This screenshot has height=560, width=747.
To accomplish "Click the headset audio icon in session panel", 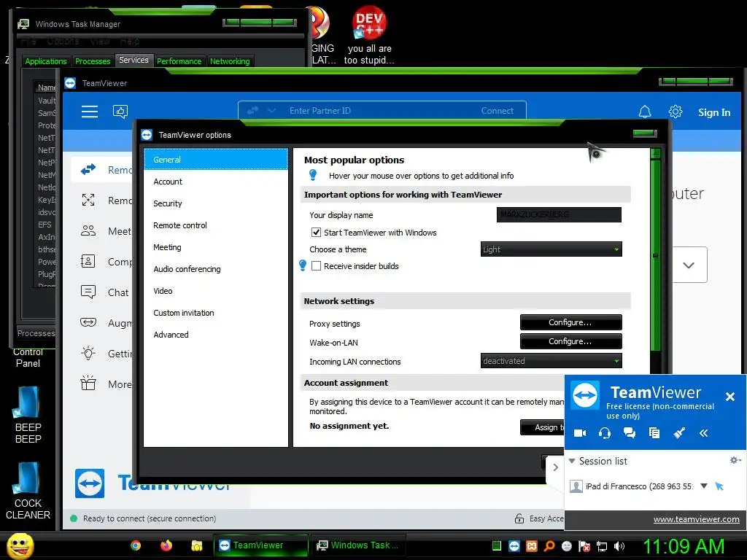I will [605, 433].
